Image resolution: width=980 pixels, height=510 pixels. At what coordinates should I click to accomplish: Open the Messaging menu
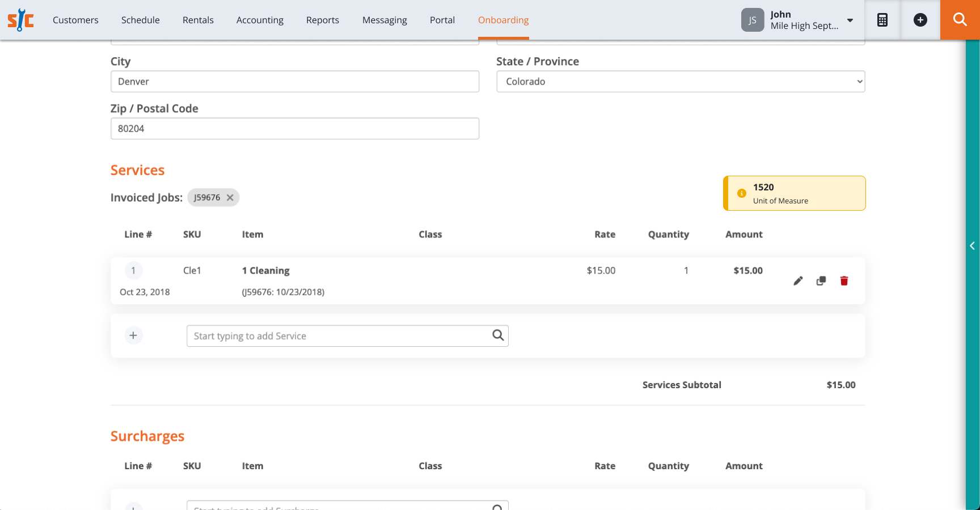click(385, 20)
